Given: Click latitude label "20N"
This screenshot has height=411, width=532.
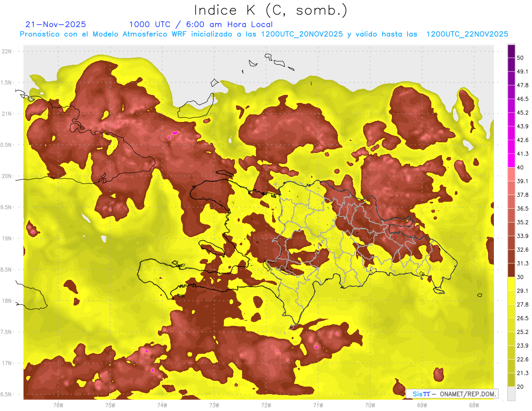Looking at the screenshot, I should click(8, 176).
